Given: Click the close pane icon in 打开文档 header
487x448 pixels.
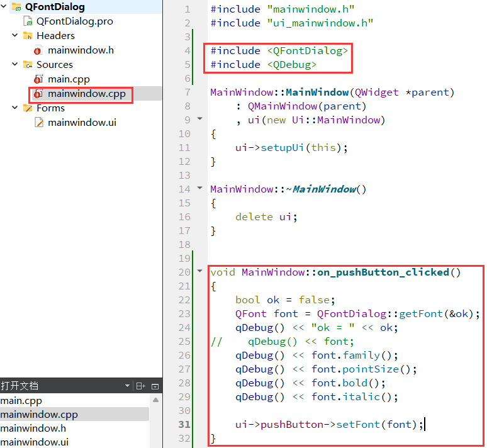Looking at the screenshot, I should pos(155,386).
